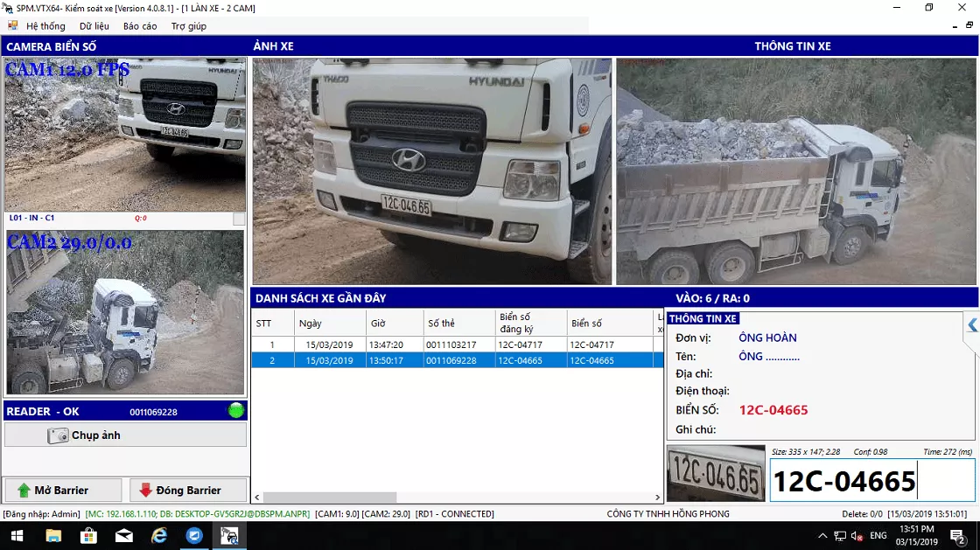Click the Mở Barrier button
The image size is (980, 550).
click(63, 490)
